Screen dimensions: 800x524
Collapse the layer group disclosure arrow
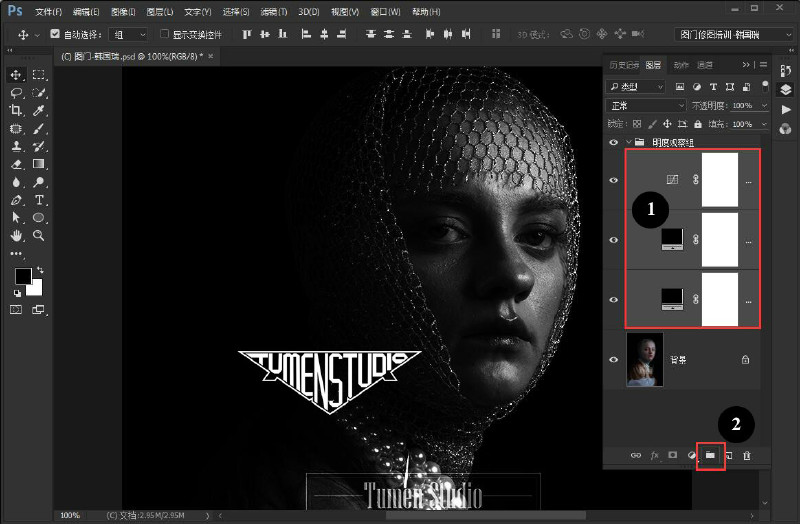[629, 142]
